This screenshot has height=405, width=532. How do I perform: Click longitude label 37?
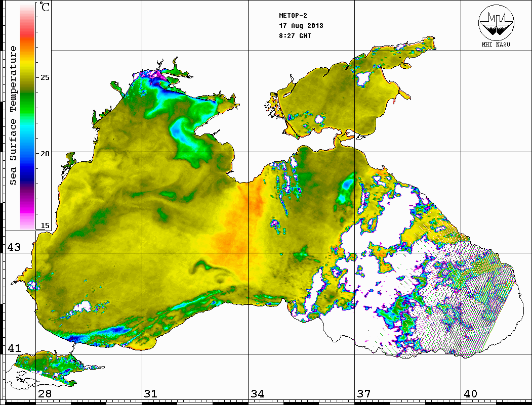[x=364, y=393]
